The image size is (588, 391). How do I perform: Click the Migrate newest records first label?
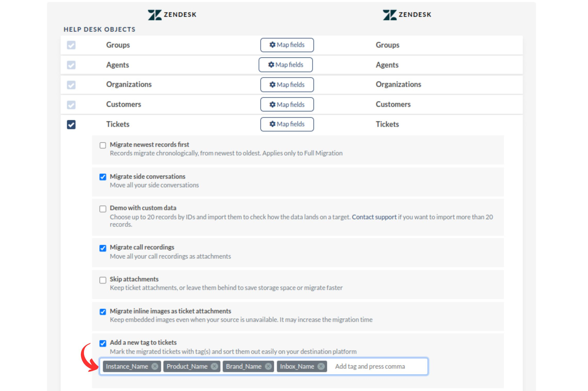pos(150,145)
